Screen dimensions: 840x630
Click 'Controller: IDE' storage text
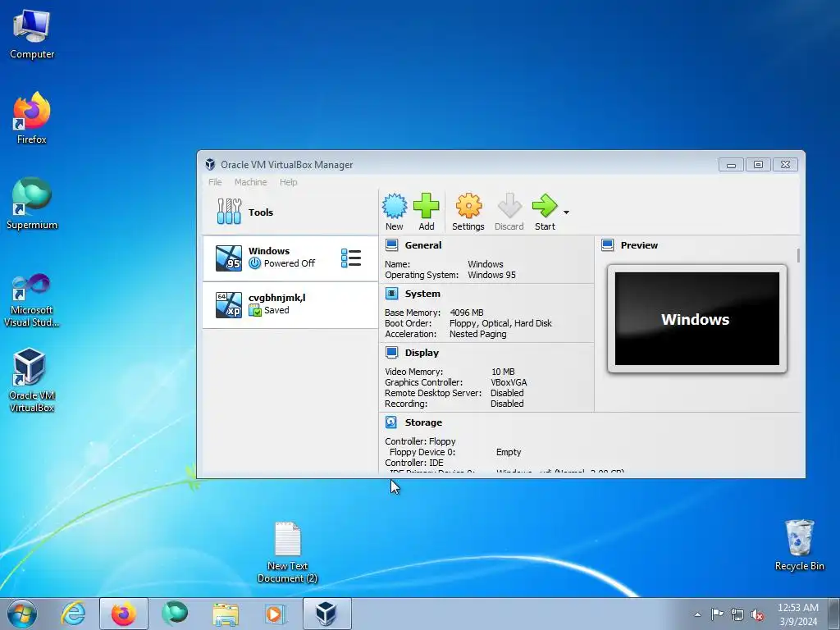(x=414, y=463)
